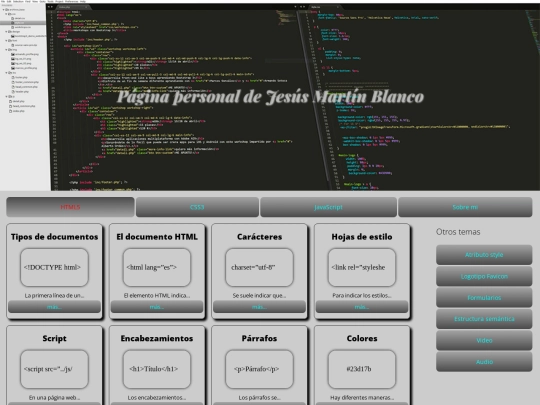Open the Audio topic
The height and width of the screenshot is (405, 540).
coord(484,362)
